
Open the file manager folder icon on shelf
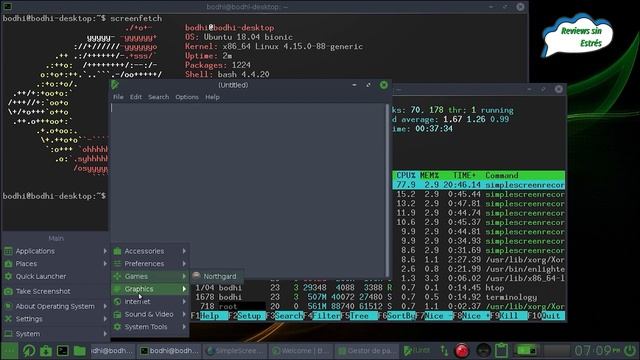point(80,351)
